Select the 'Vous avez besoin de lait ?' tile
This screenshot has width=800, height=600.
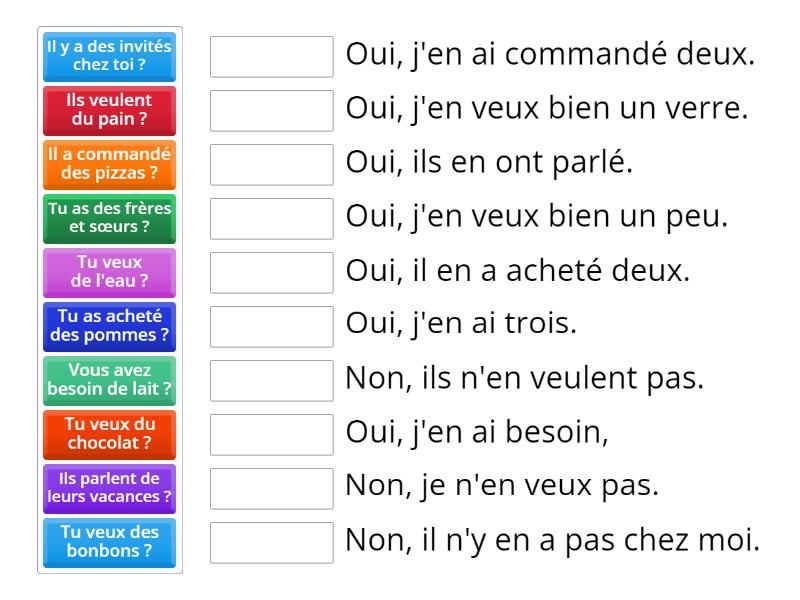coord(109,380)
